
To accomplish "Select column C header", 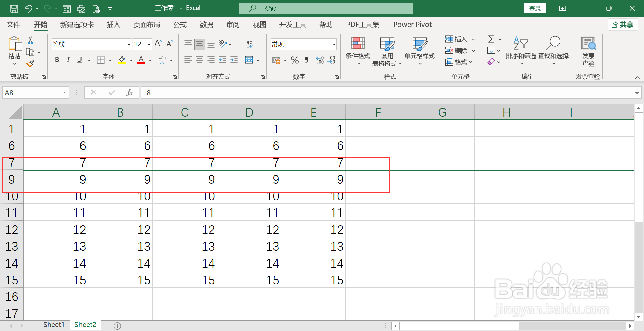I will (184, 112).
